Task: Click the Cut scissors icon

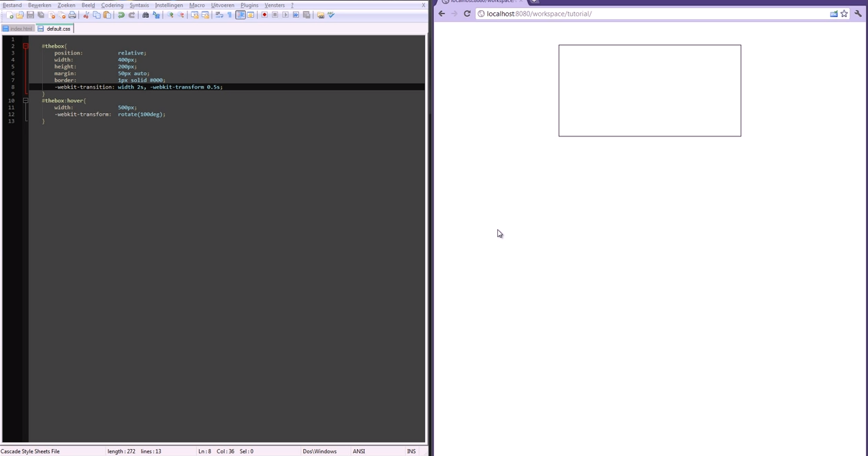Action: [x=86, y=15]
